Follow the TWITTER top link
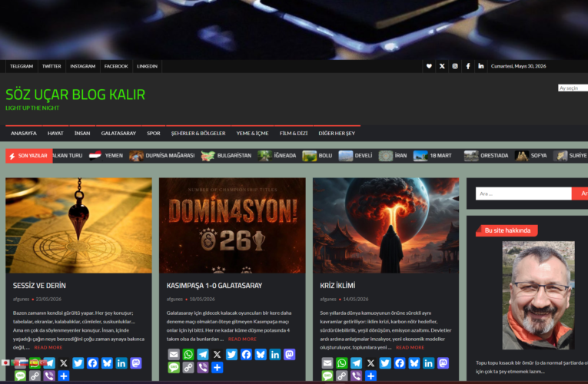 pos(51,66)
